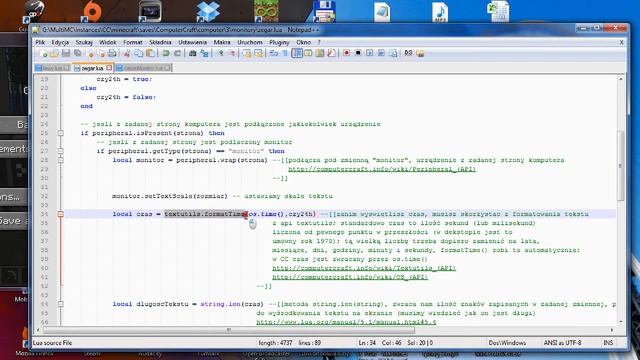Image resolution: width=640 pixels, height=360 pixels.
Task: Click the scroll down arrow
Action: pos(620,322)
